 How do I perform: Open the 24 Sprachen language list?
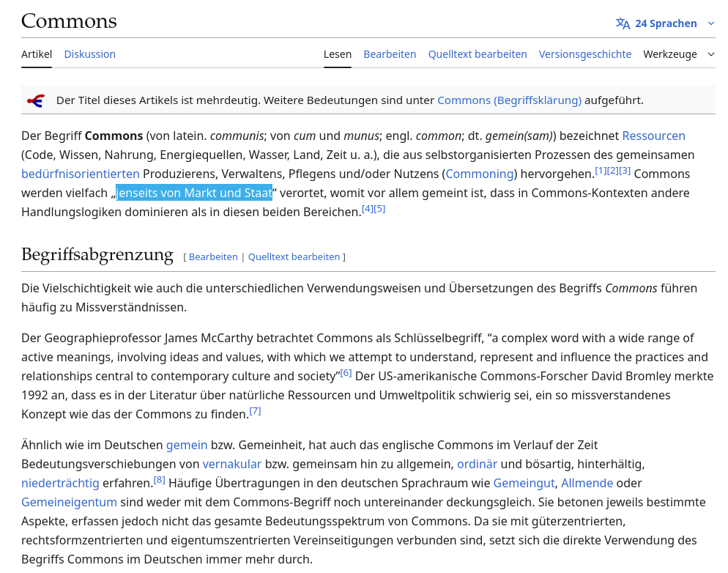pos(665,23)
